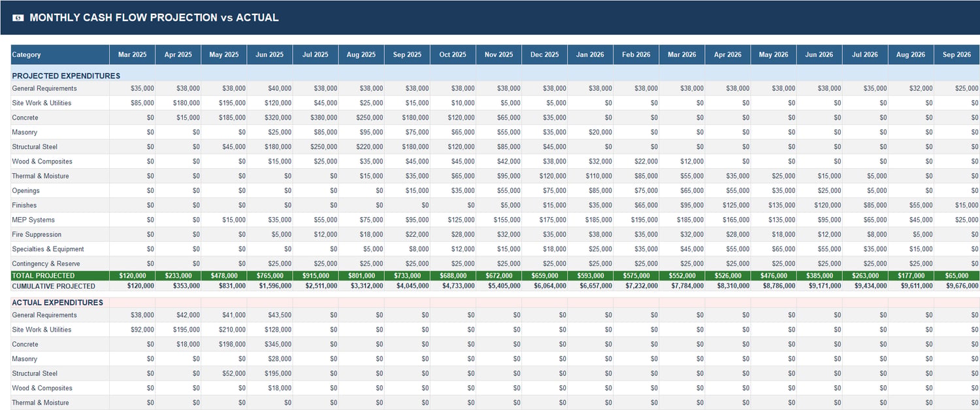Click actual Structural Steel $52,000 cell for May 2025
The image size is (980, 410).
point(224,373)
